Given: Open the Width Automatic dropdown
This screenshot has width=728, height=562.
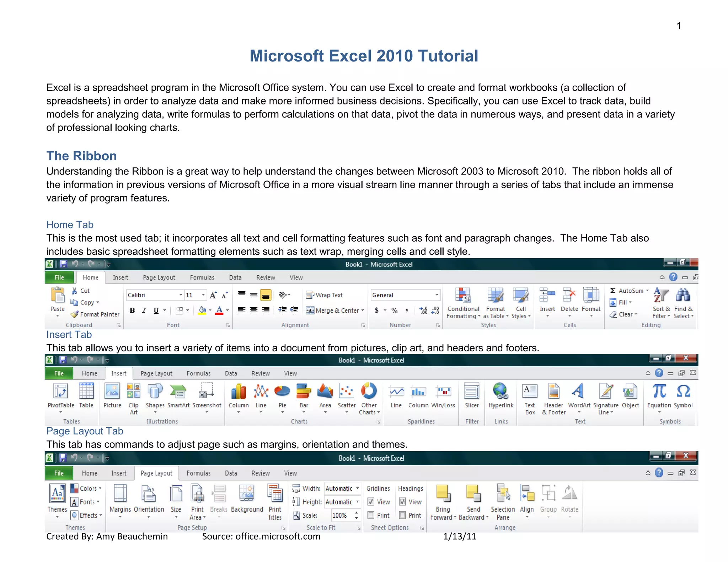Looking at the screenshot, I should pyautogui.click(x=357, y=488).
